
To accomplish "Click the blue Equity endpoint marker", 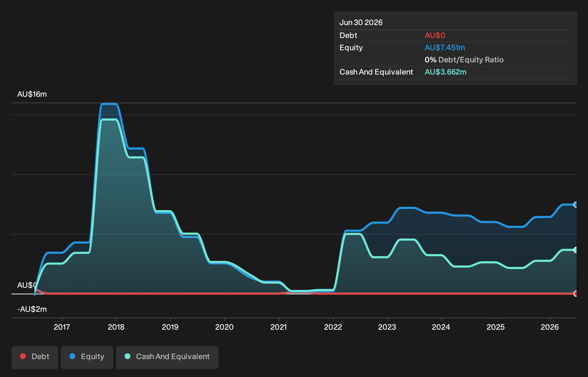I will [x=576, y=205].
